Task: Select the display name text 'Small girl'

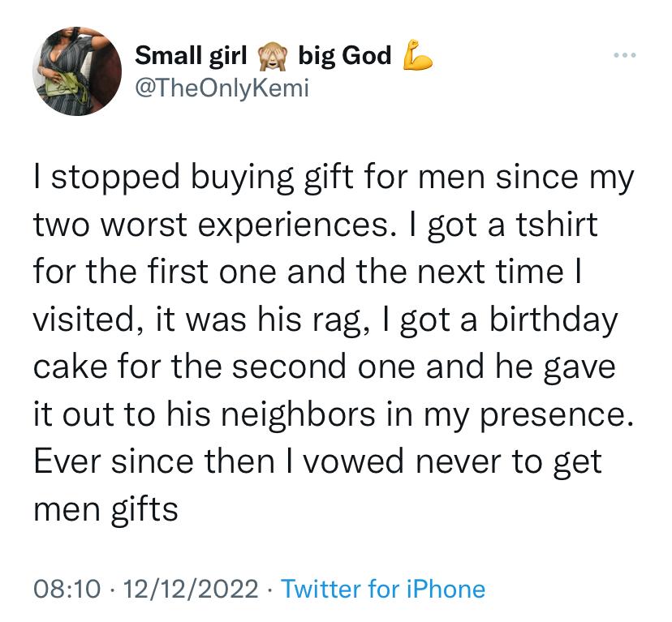Action: 192,56
